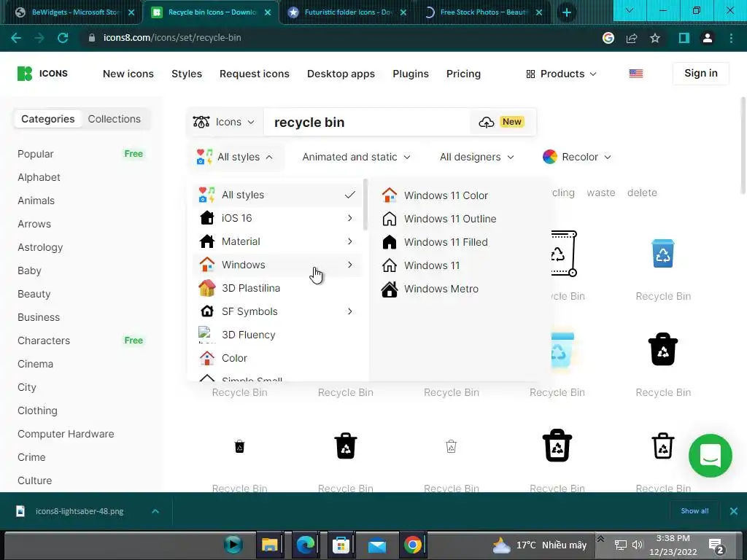Choose iOS 16 style

(278, 218)
